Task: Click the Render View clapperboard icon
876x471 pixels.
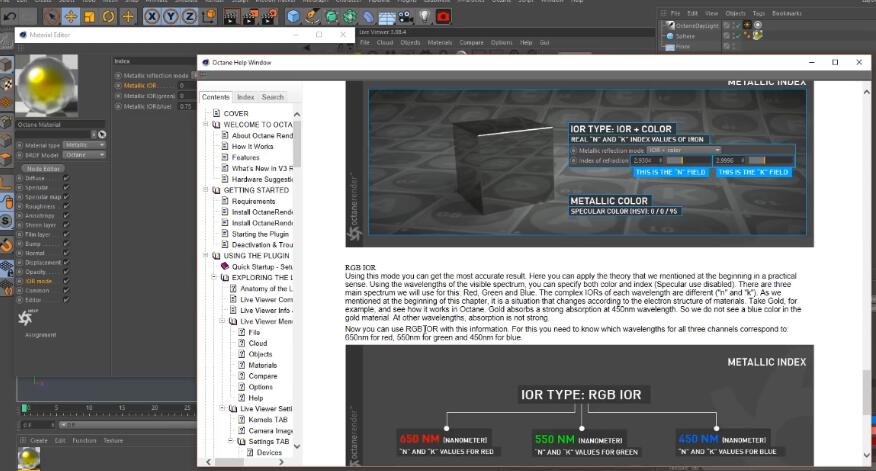Action: [x=231, y=17]
